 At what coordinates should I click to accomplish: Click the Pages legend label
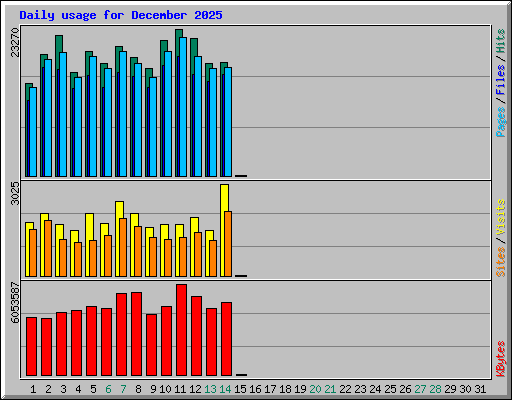tap(500, 122)
